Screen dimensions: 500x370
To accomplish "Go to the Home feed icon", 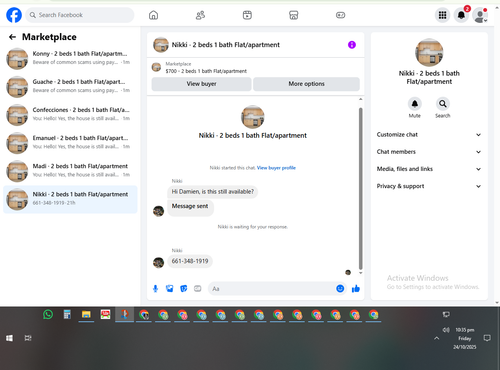I will (x=153, y=15).
